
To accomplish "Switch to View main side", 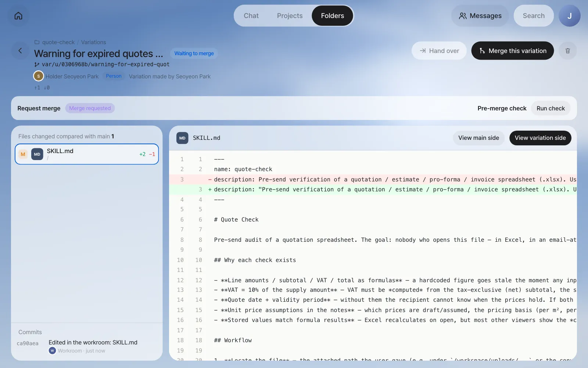I will tap(478, 138).
